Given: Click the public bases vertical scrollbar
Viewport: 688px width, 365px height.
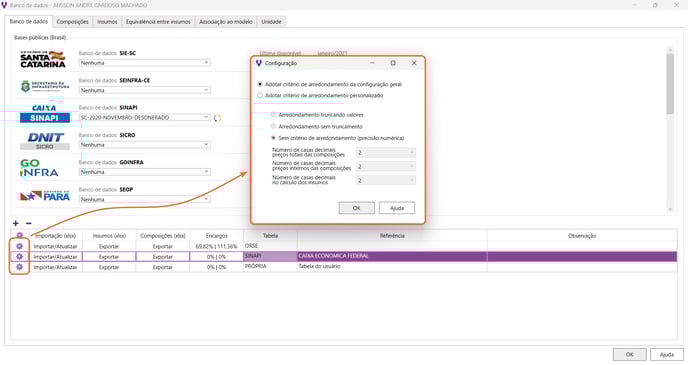Looking at the screenshot, I should [x=670, y=83].
